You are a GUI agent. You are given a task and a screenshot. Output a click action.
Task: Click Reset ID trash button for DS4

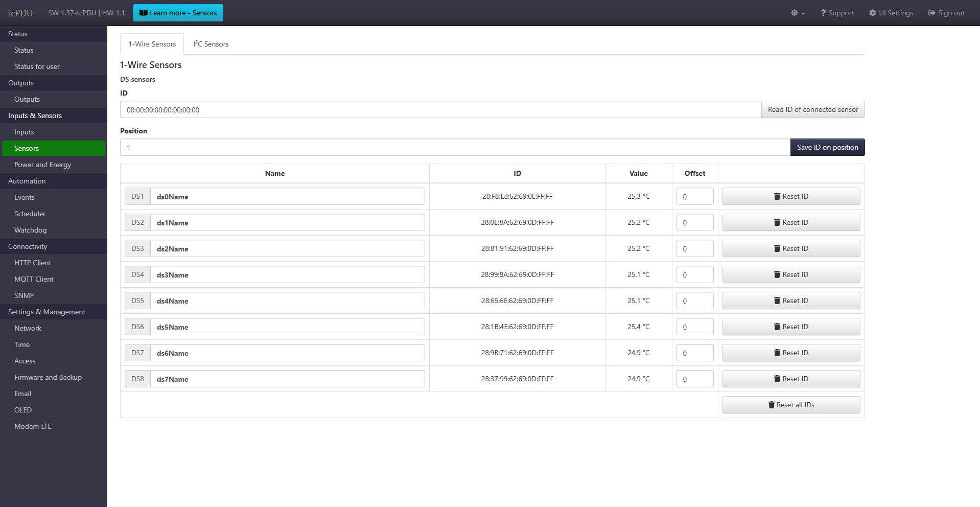(791, 274)
